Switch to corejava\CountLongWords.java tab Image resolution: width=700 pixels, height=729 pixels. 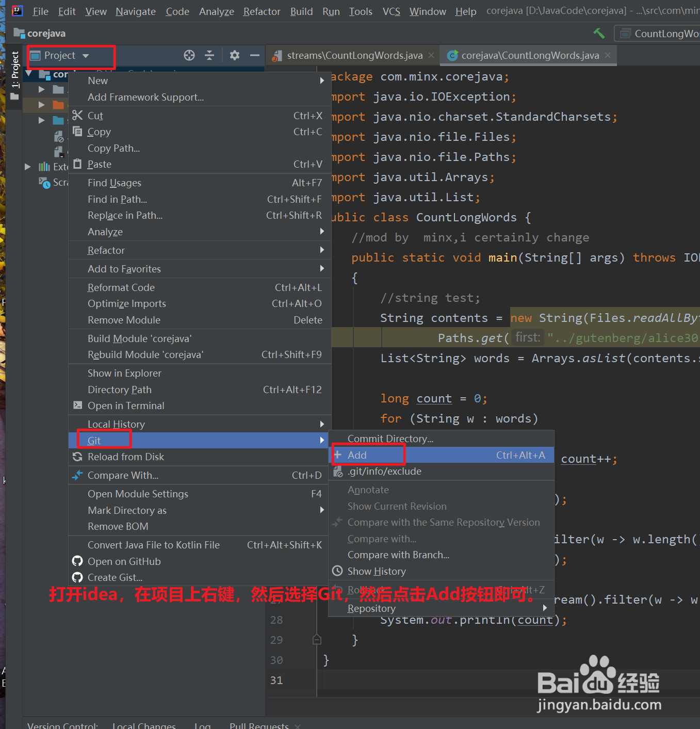click(529, 55)
